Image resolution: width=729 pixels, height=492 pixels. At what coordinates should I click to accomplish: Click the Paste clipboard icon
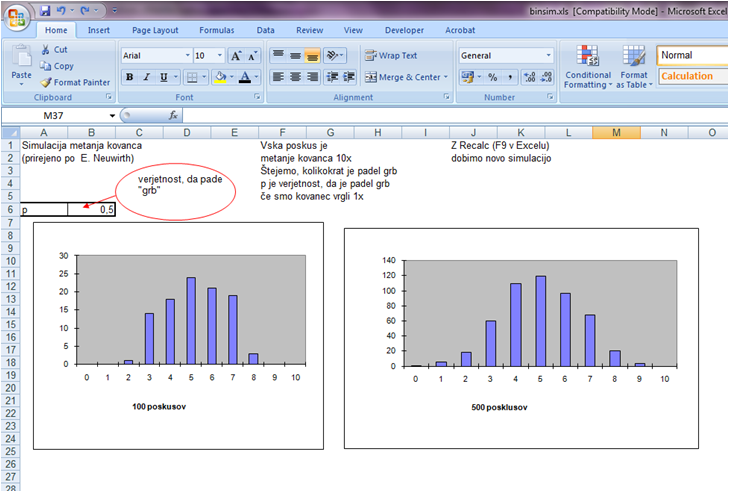(21, 59)
